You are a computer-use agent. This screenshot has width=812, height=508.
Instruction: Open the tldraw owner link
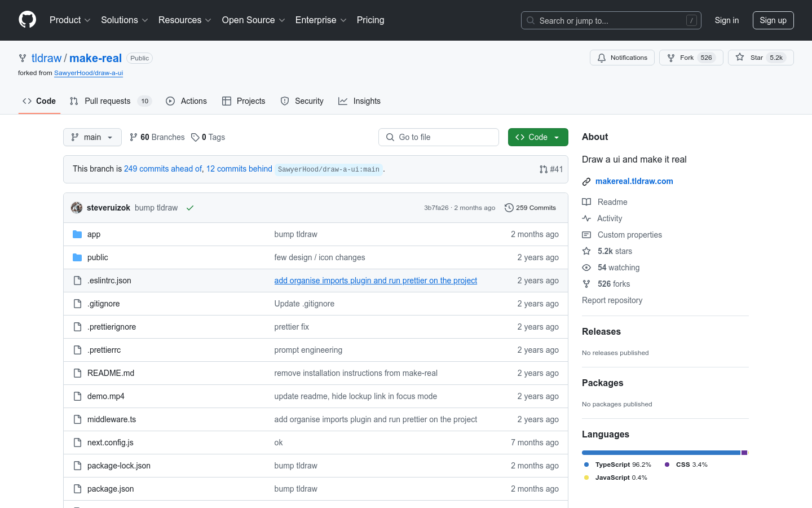46,58
